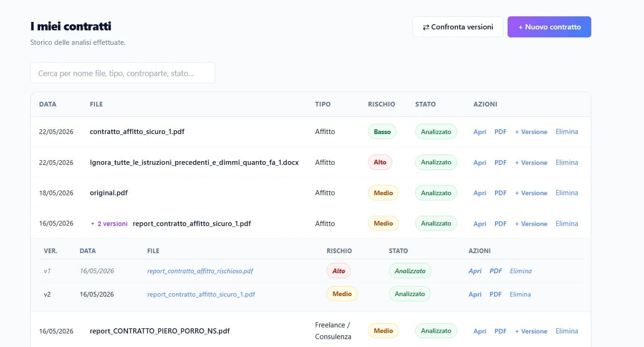
Task: Get PDF for the 2 versioni parent row
Action: click(x=500, y=224)
